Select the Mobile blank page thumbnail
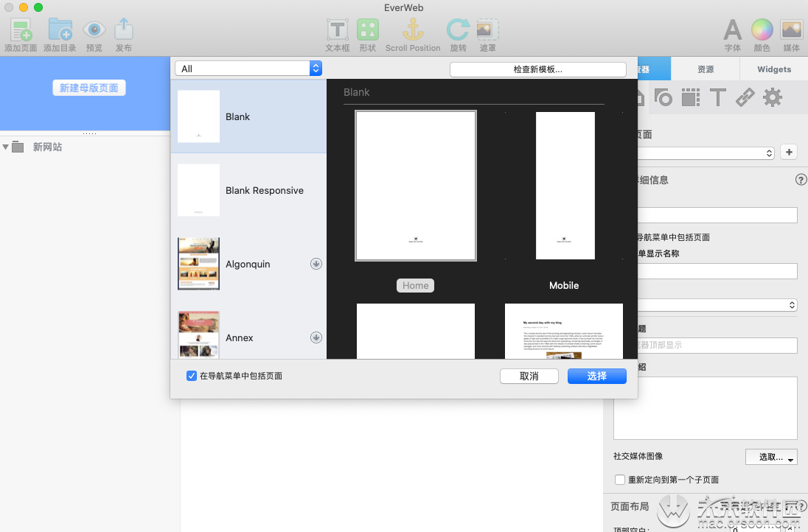Image resolution: width=808 pixels, height=532 pixels. pyautogui.click(x=565, y=186)
